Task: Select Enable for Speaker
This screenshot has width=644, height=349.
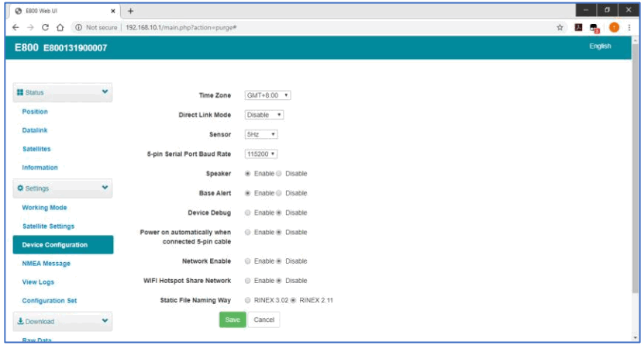Action: click(248, 174)
